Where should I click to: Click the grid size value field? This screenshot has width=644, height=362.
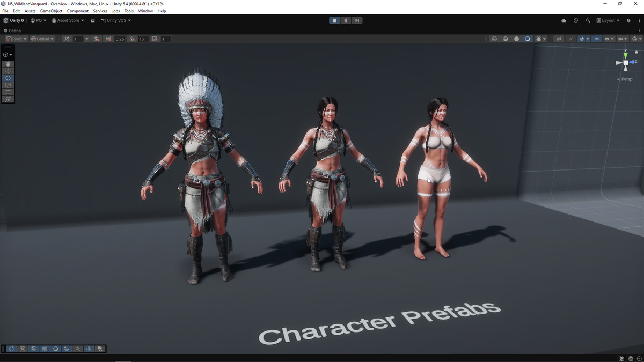[78, 39]
